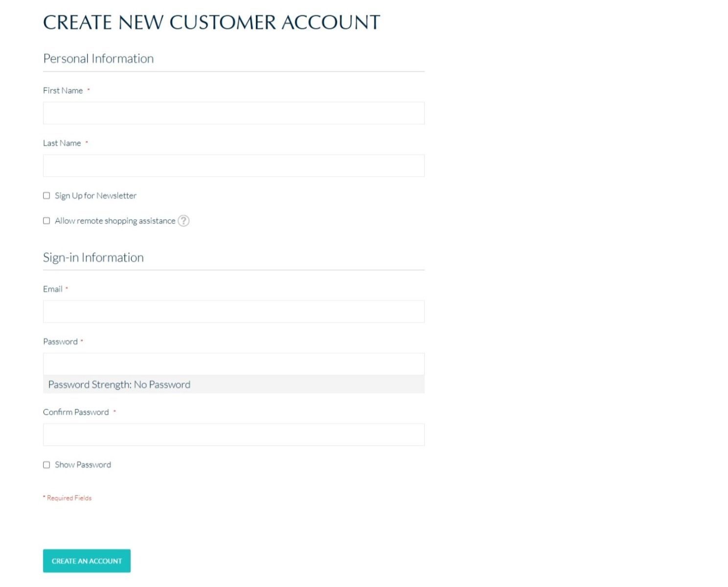Click the "Show Password" label text
This screenshot has width=728, height=587.
click(83, 465)
